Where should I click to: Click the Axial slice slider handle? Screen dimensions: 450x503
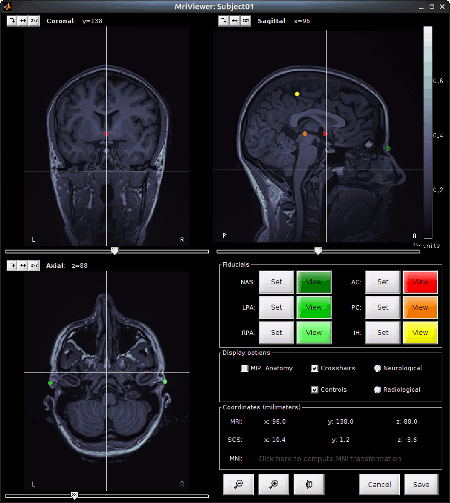pyautogui.click(x=75, y=496)
